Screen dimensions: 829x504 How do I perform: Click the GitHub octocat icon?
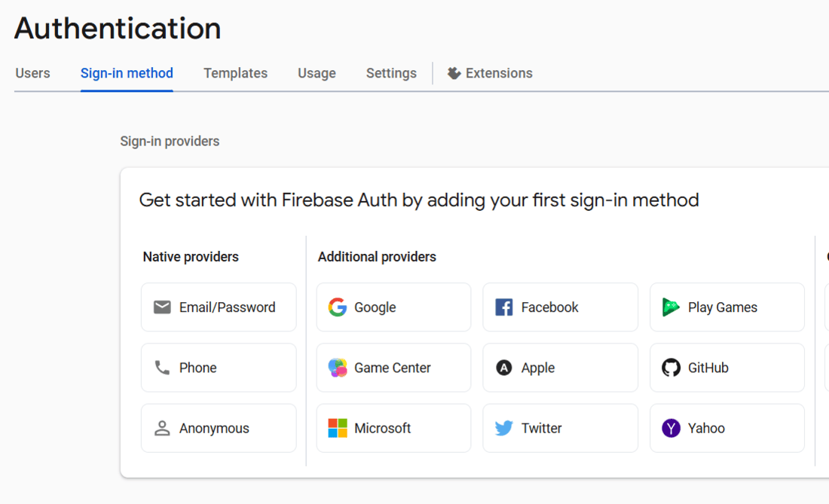(671, 368)
